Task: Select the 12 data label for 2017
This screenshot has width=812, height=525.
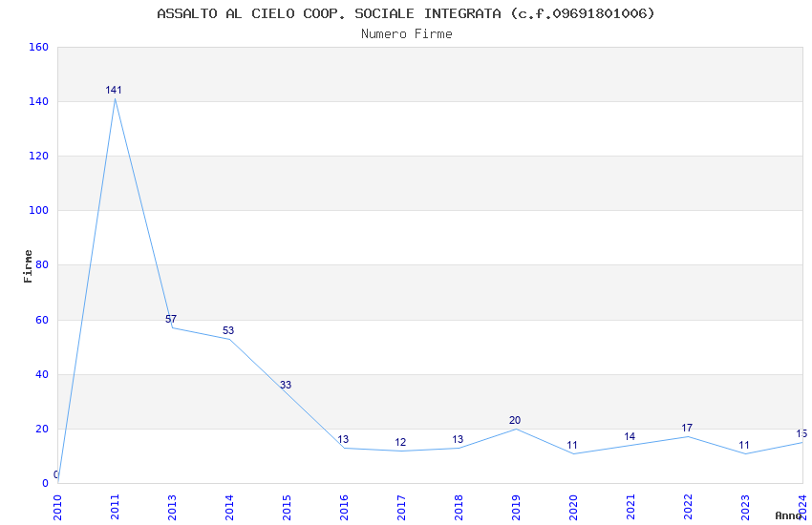Action: tap(400, 443)
